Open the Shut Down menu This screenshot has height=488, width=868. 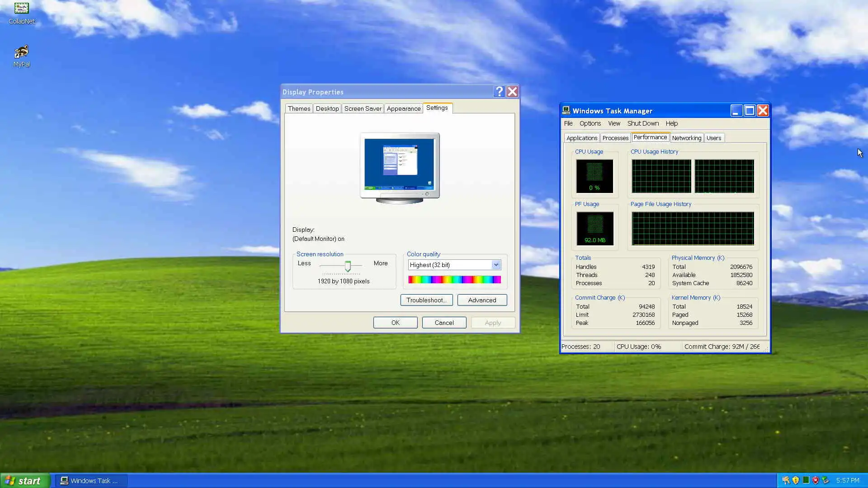[643, 123]
